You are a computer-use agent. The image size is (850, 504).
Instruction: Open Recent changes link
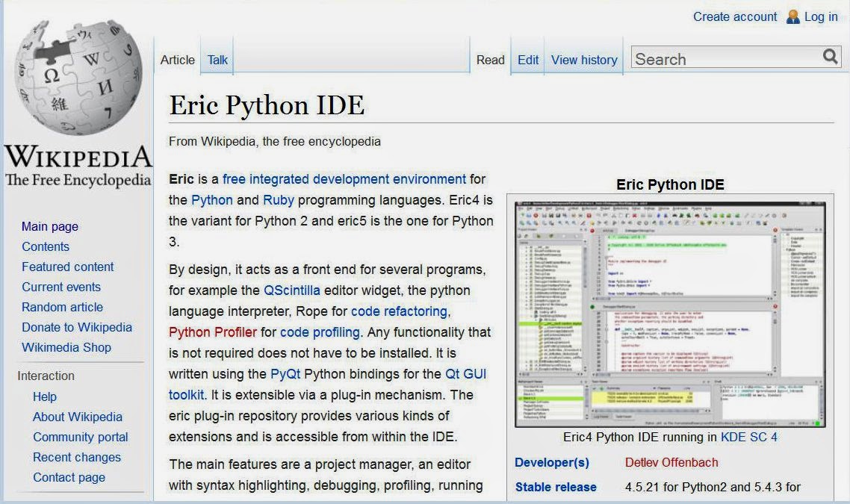[x=77, y=457]
